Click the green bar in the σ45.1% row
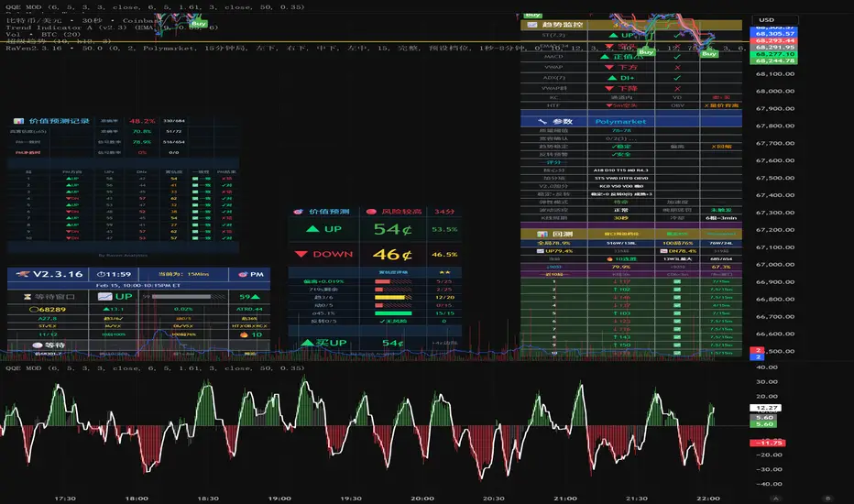854x504 pixels. (393, 313)
